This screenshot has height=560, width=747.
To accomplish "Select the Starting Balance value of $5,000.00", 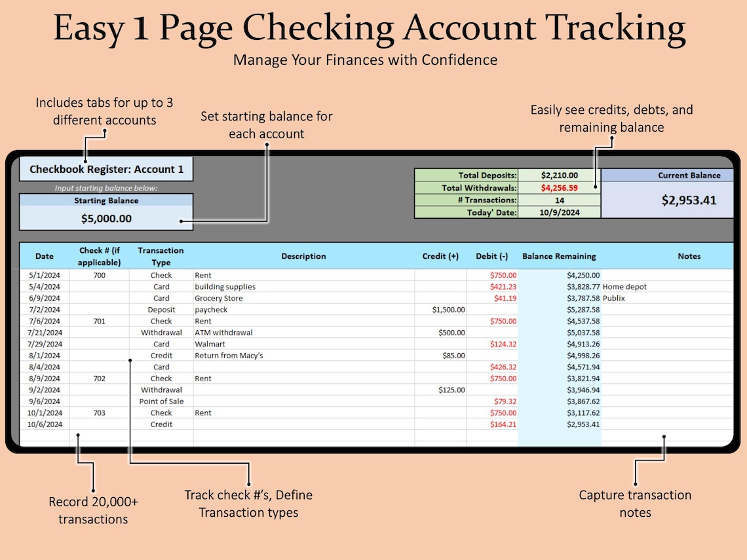I will [x=106, y=218].
